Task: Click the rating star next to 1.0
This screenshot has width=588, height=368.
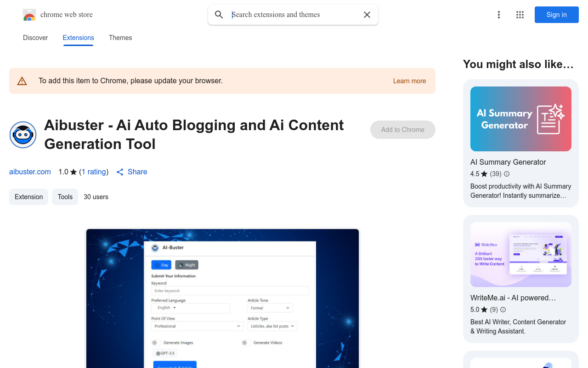Action: tap(73, 172)
